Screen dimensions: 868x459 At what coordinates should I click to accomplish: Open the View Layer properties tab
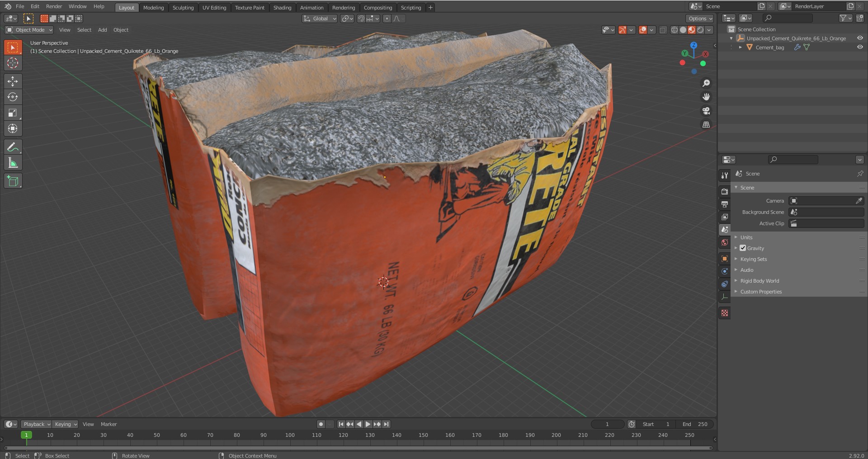[725, 217]
